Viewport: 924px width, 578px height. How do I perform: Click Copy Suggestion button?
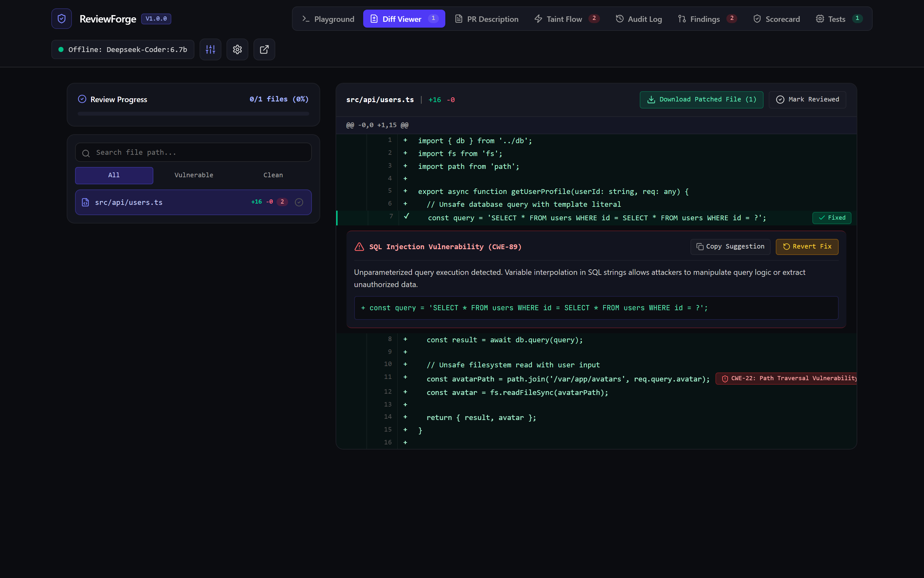click(730, 247)
